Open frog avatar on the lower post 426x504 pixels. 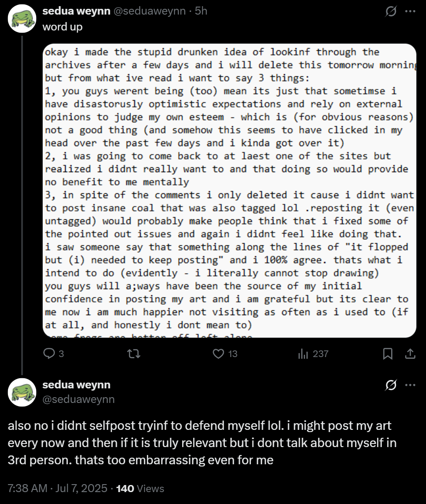tap(22, 392)
